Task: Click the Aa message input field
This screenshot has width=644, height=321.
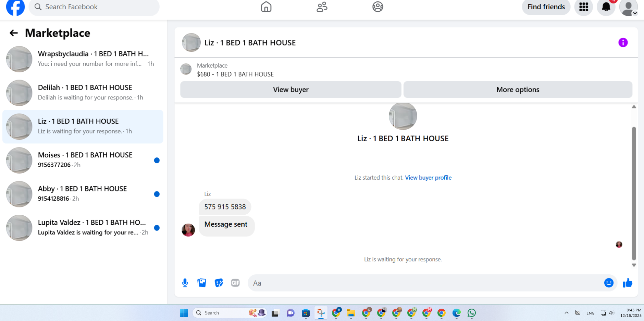Action: coord(425,283)
